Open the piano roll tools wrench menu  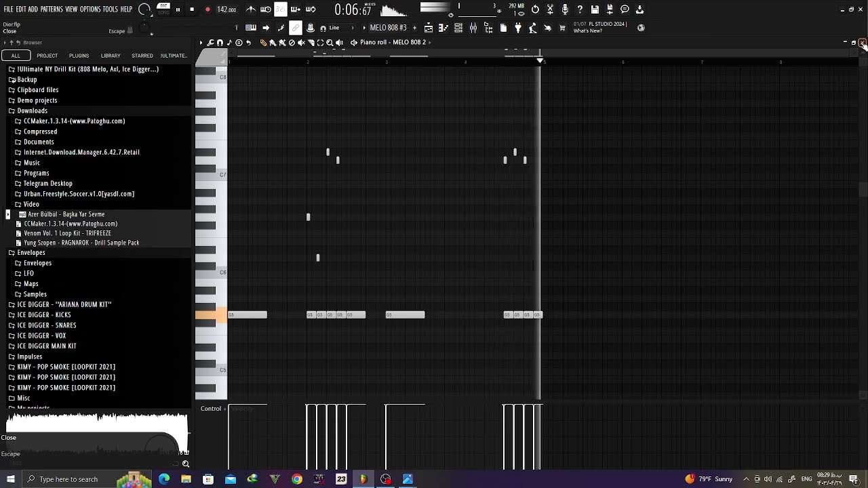tap(210, 42)
